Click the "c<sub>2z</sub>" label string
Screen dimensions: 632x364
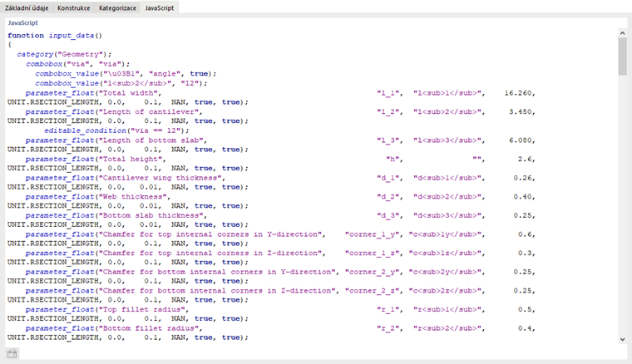(x=445, y=290)
